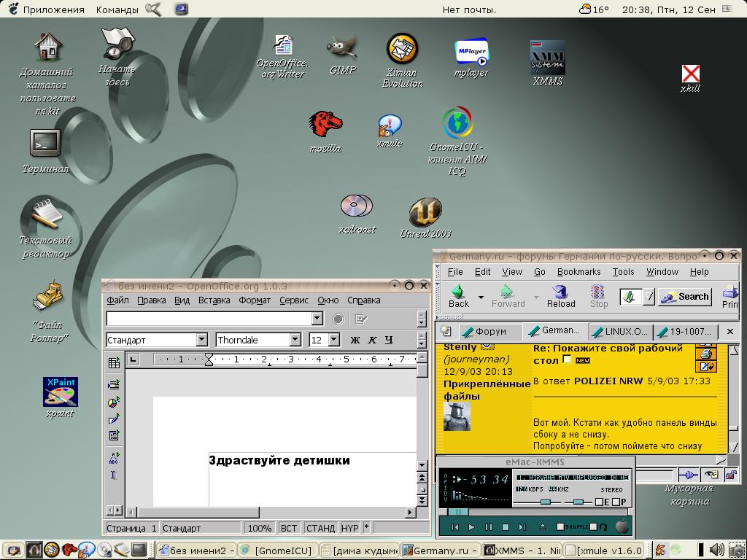Click the Reload button in Mozilla
This screenshot has height=560, width=747.
click(x=561, y=297)
